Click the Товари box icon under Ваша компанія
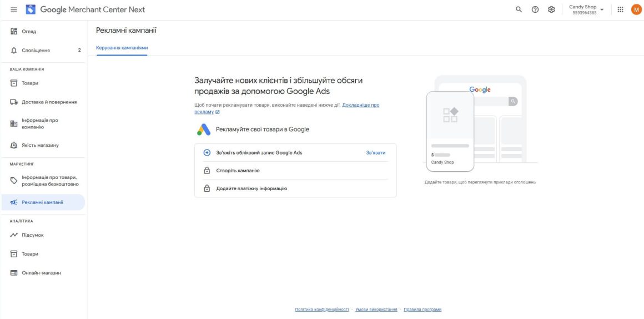 (x=14, y=83)
